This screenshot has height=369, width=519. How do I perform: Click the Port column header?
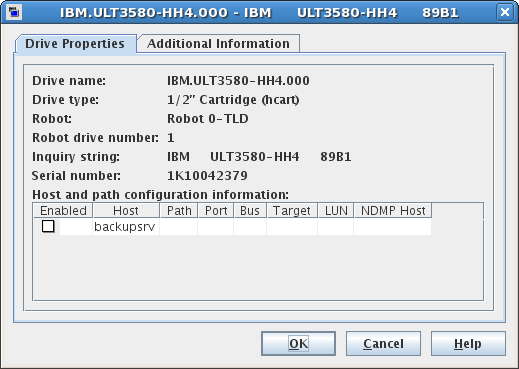tap(216, 211)
